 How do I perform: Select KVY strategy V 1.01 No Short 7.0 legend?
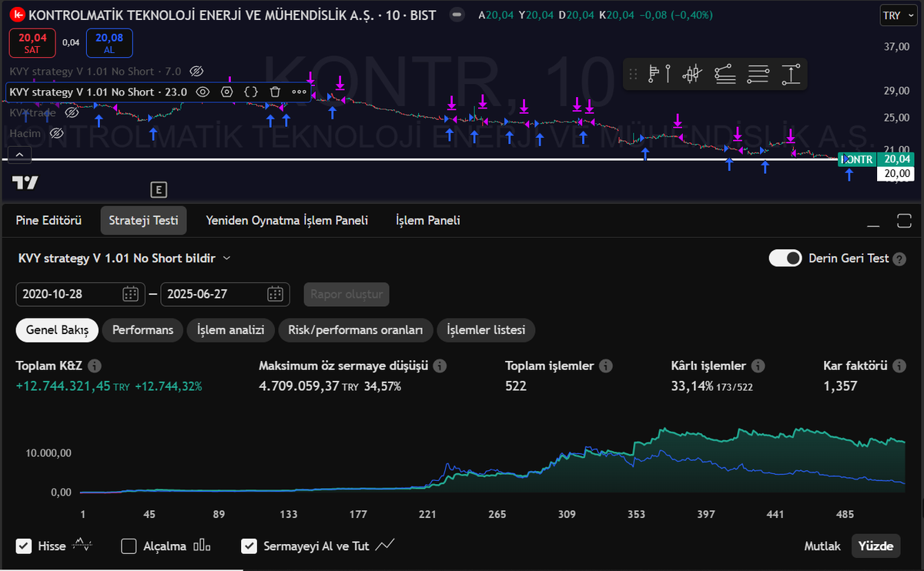(95, 72)
